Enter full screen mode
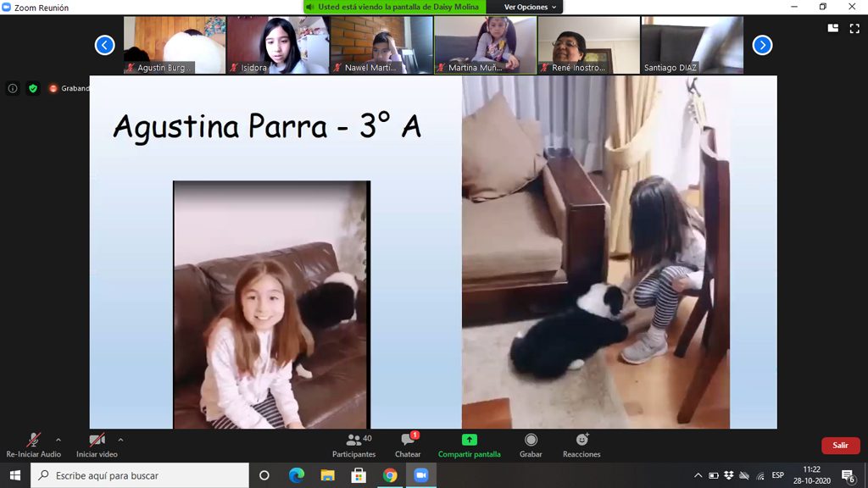This screenshot has height=488, width=868. pos(854,28)
